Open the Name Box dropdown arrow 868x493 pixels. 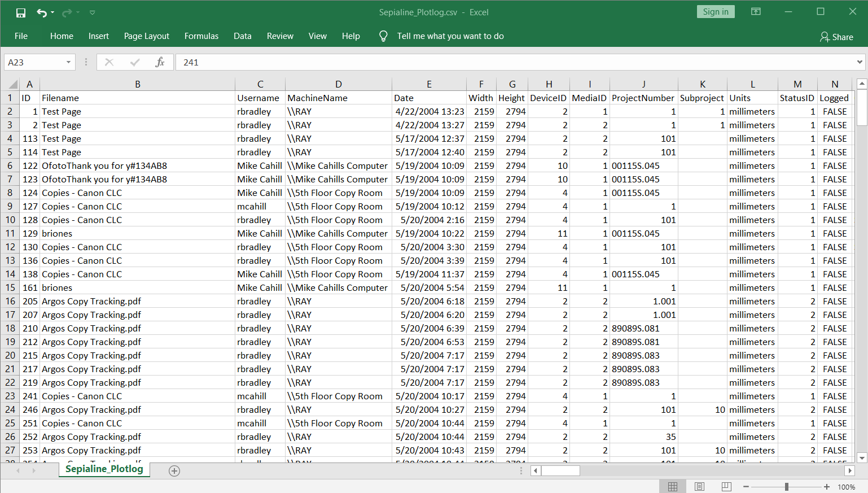68,62
